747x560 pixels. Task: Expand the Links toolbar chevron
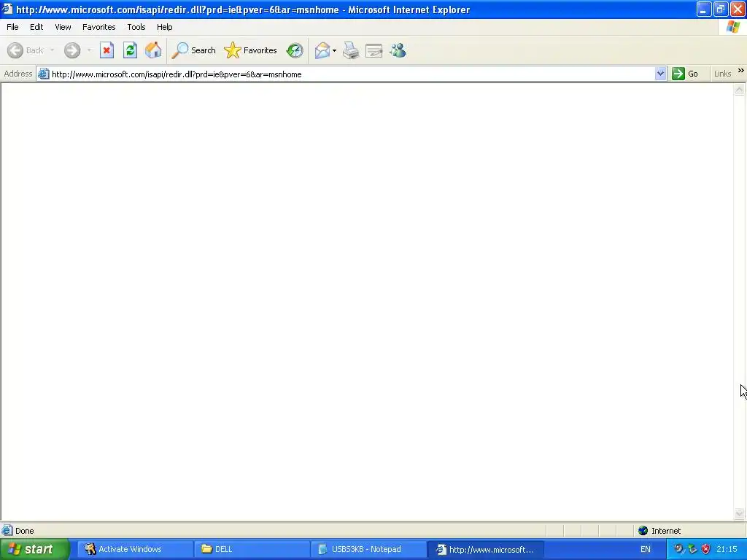pos(741,71)
